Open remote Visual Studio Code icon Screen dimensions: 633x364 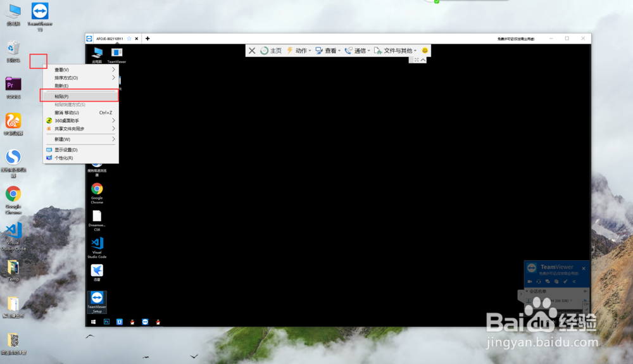pyautogui.click(x=97, y=248)
